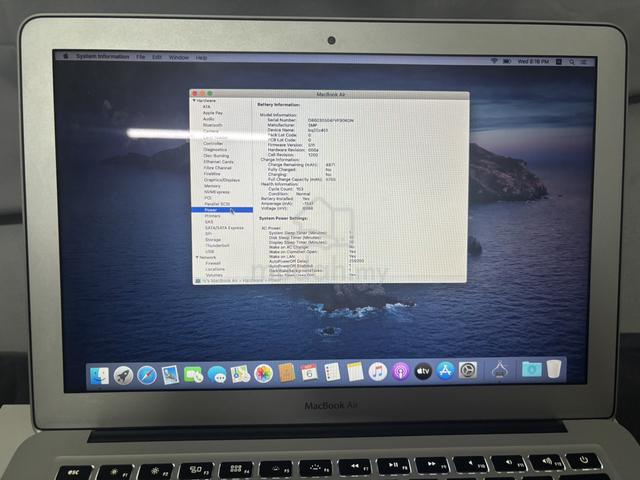Open Launchpad rocket icon in Dock
This screenshot has width=640, height=480.
[x=123, y=375]
